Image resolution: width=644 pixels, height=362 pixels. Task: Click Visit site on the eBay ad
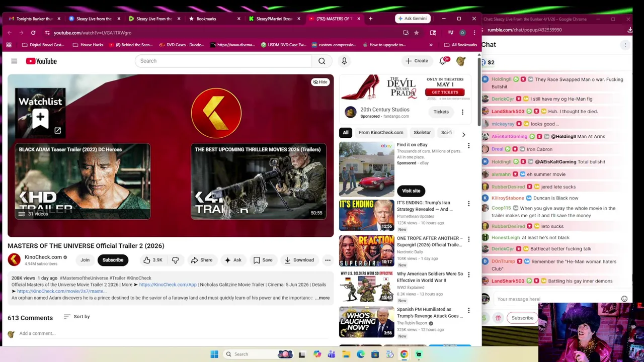point(411,191)
